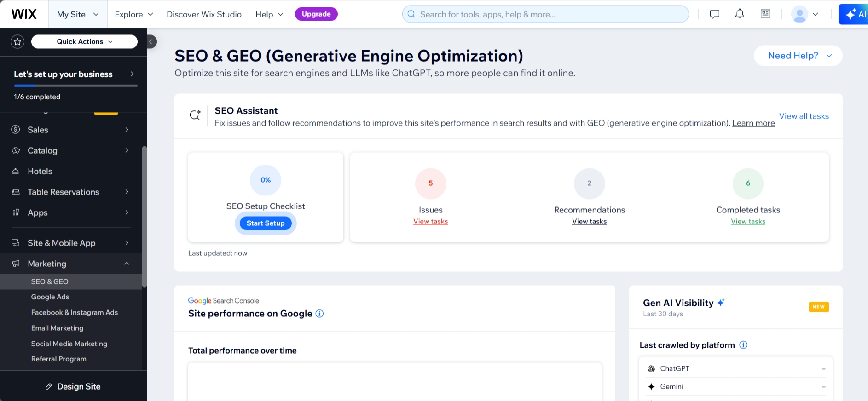Click the sidebar vertical scrollbar
868x401 pixels.
coord(144,216)
